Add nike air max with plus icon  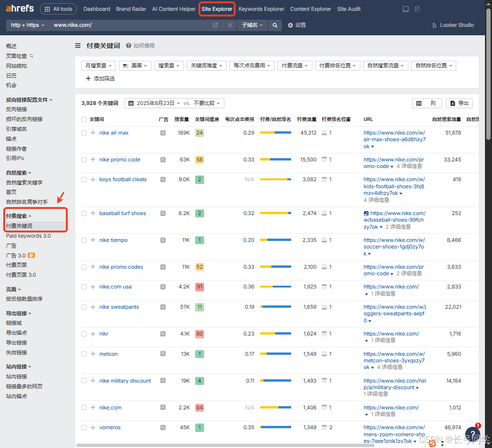point(93,133)
